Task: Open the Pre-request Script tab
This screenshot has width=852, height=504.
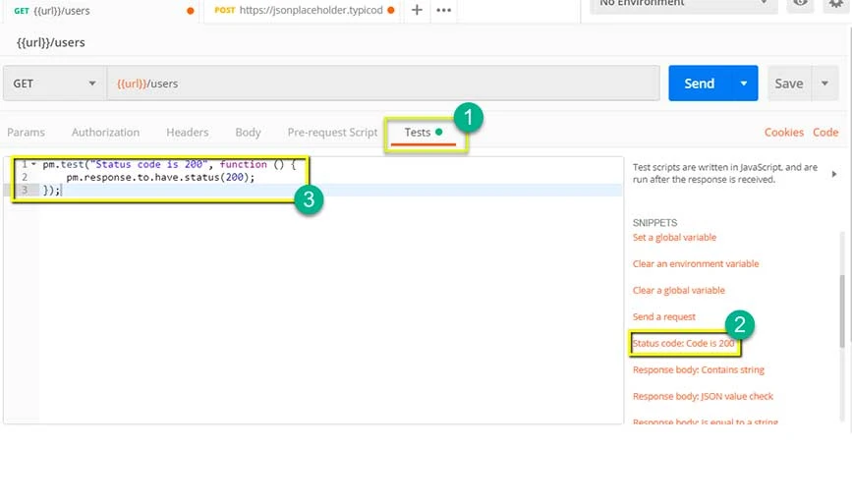Action: [332, 132]
